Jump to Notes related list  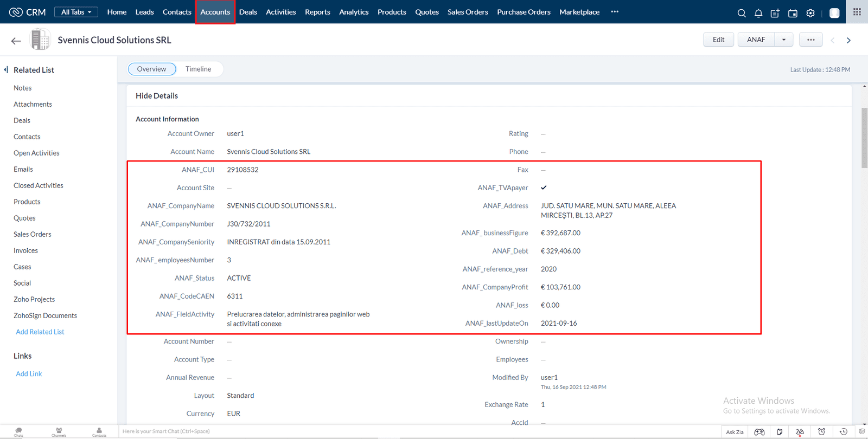[22, 88]
